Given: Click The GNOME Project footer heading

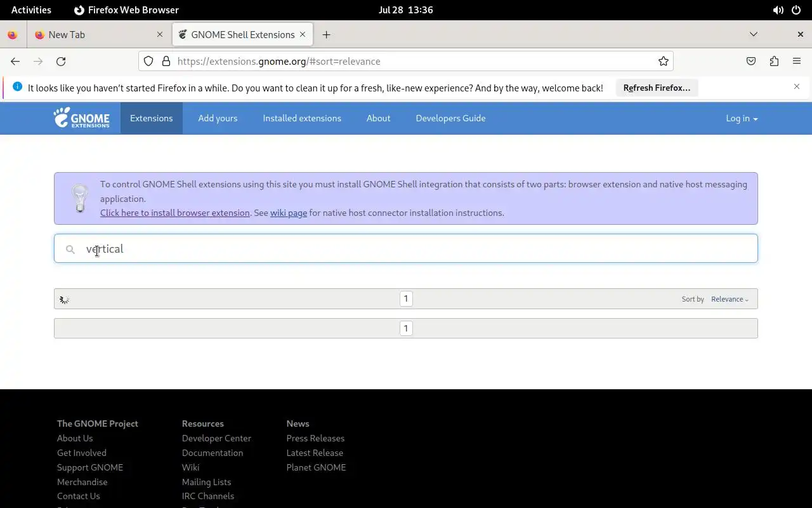Looking at the screenshot, I should point(98,424).
